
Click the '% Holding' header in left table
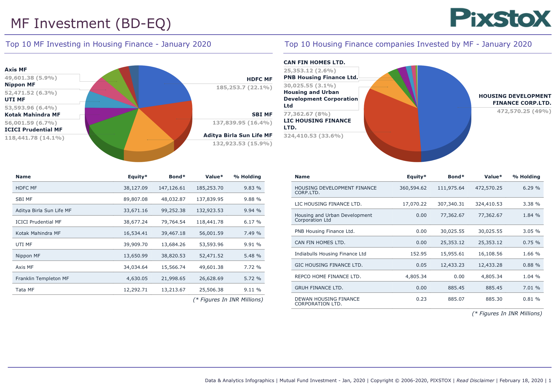tap(247, 177)
